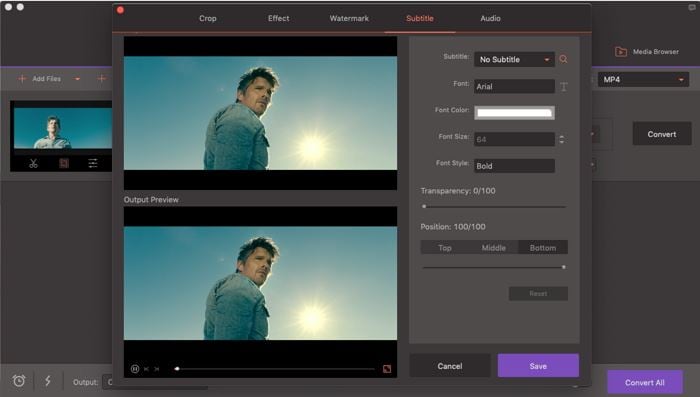Step to previous frame in preview
This screenshot has width=700, height=397.
click(x=146, y=369)
